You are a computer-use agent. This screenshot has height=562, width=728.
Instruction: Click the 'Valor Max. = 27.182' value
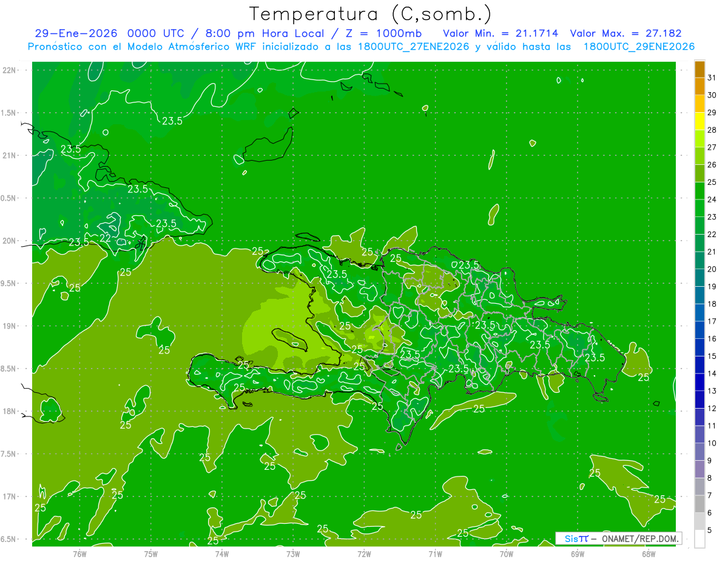625,33
